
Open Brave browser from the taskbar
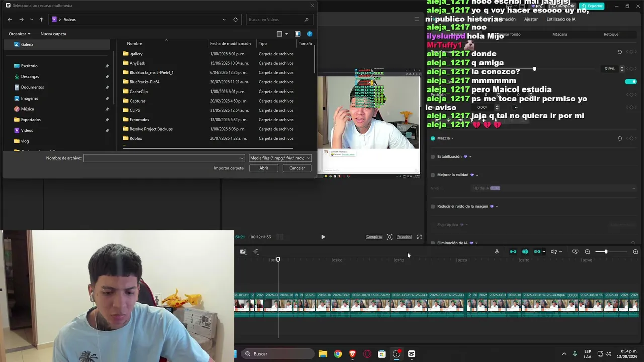[352, 354]
